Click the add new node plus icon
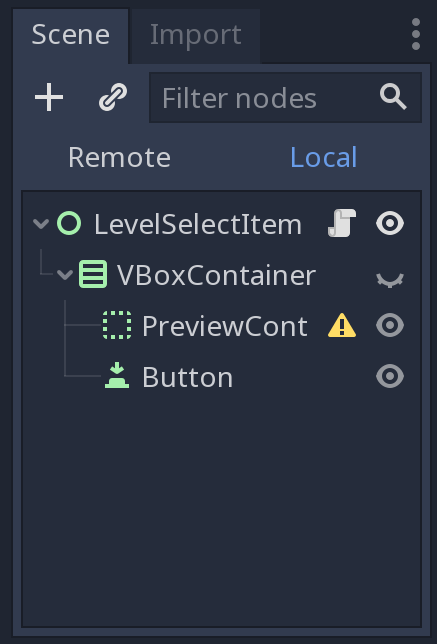437x644 pixels. 49,97
